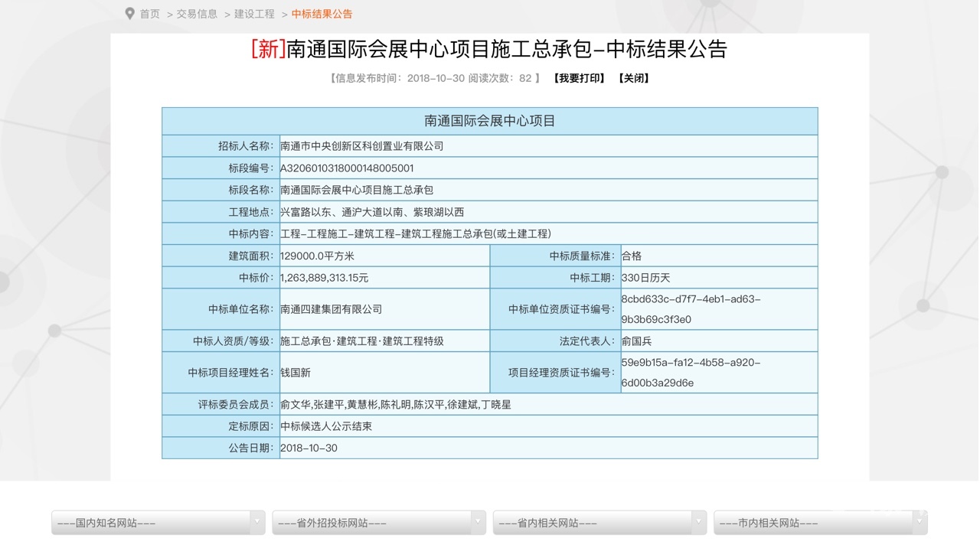Click project manager name 钱国新
Screen dimensions: 980x551
point(296,373)
